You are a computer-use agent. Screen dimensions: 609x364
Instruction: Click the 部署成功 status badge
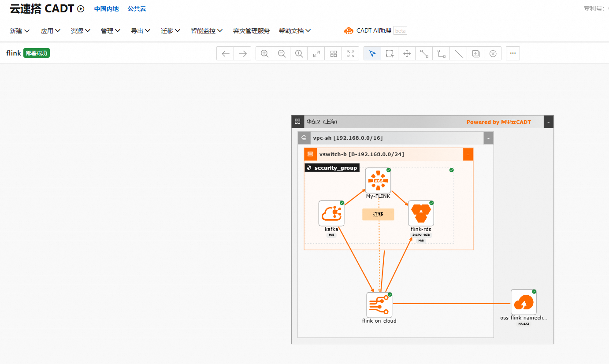(37, 53)
